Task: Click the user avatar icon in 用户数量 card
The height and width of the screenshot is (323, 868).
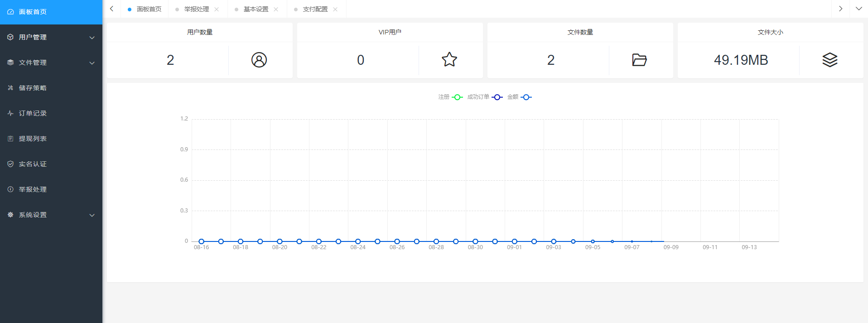Action: pos(259,60)
